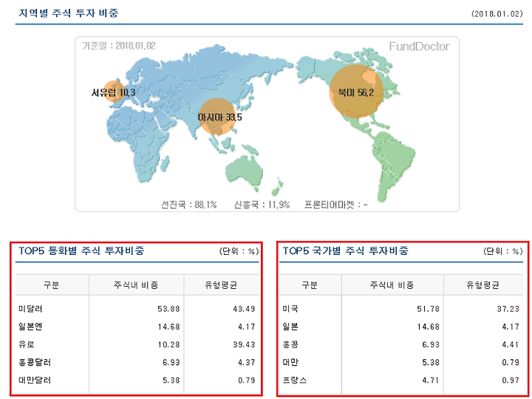
Task: Click the '구분' header in the 통화별 table
Action: [52, 284]
